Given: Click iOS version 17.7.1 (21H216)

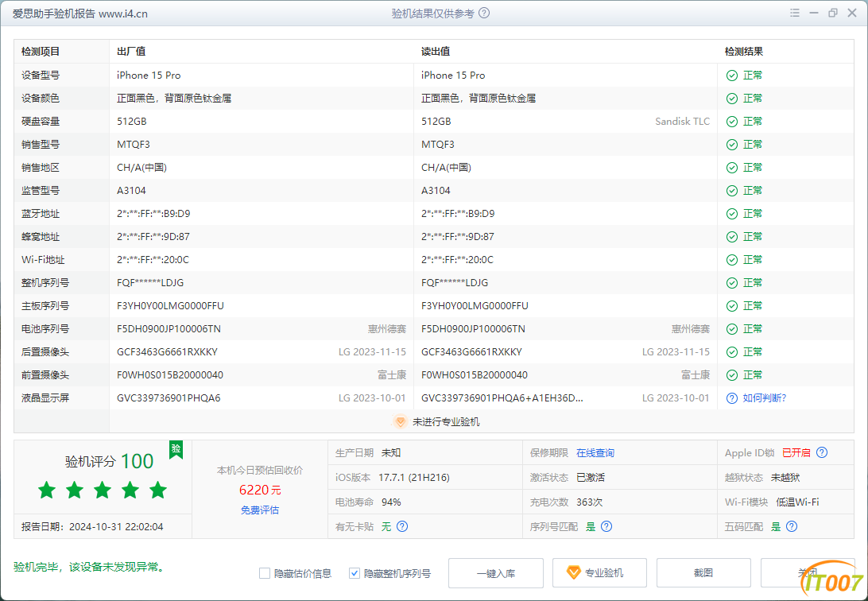Looking at the screenshot, I should 414,478.
